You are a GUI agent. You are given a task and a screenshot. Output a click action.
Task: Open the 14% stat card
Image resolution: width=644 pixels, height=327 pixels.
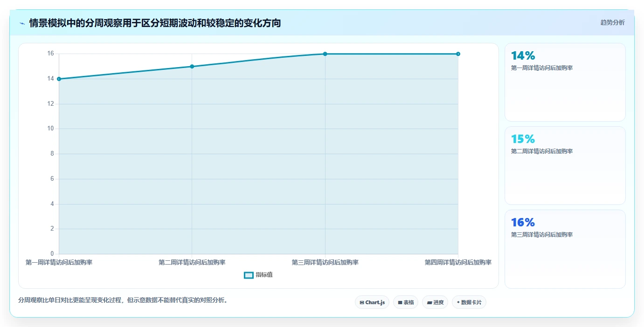pos(565,82)
